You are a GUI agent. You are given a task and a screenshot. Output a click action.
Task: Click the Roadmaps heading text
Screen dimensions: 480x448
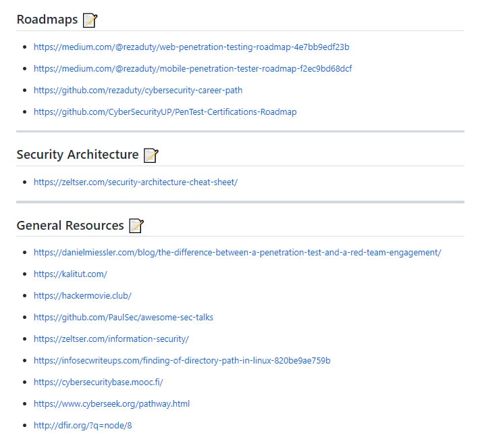coord(47,20)
